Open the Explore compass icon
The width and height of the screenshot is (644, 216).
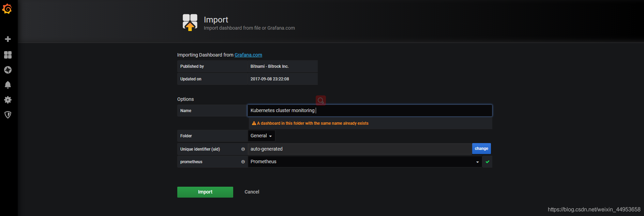tap(8, 70)
